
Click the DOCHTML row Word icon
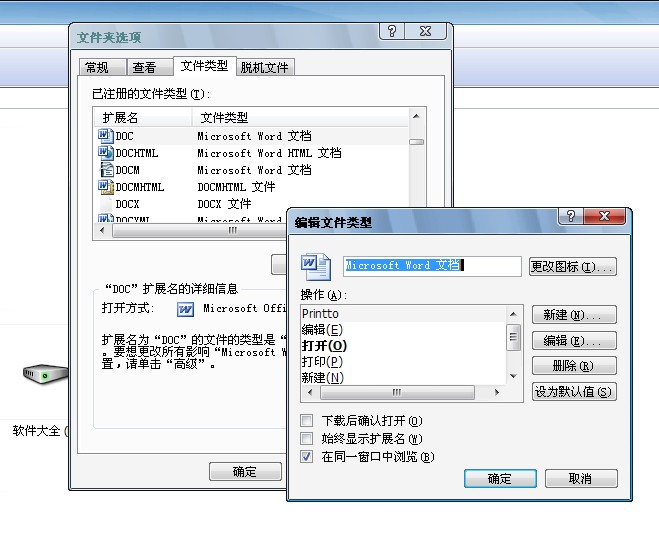coord(105,153)
